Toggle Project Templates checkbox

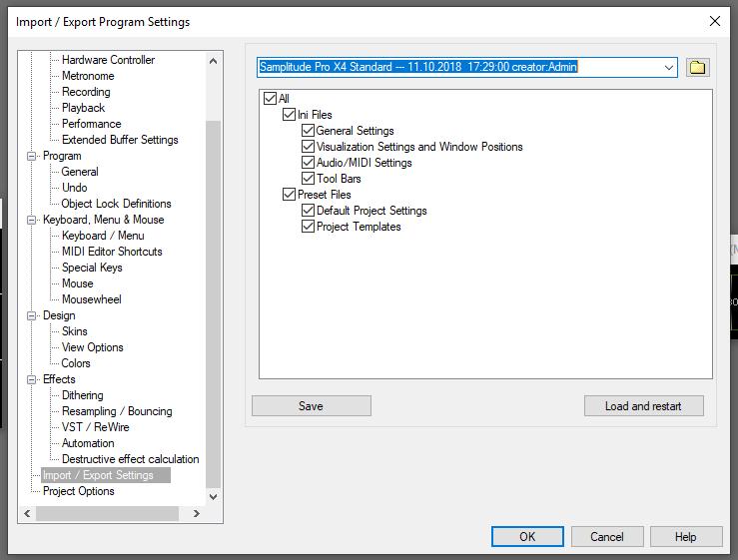click(308, 227)
